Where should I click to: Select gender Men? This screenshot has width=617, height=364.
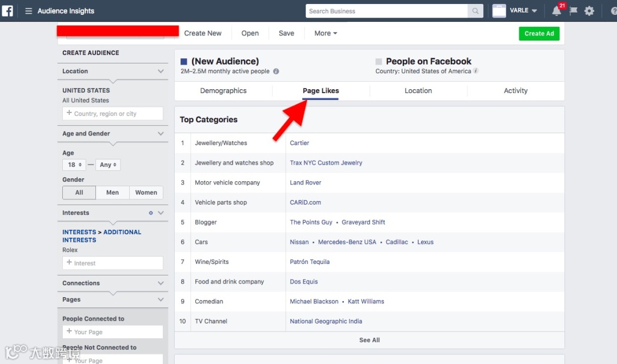pyautogui.click(x=113, y=193)
